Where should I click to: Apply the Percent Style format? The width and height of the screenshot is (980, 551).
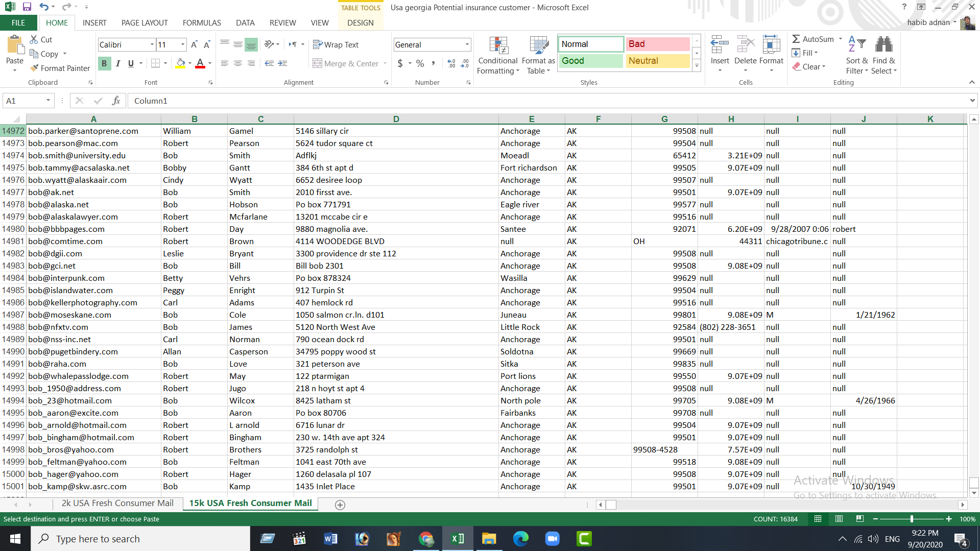coord(420,63)
